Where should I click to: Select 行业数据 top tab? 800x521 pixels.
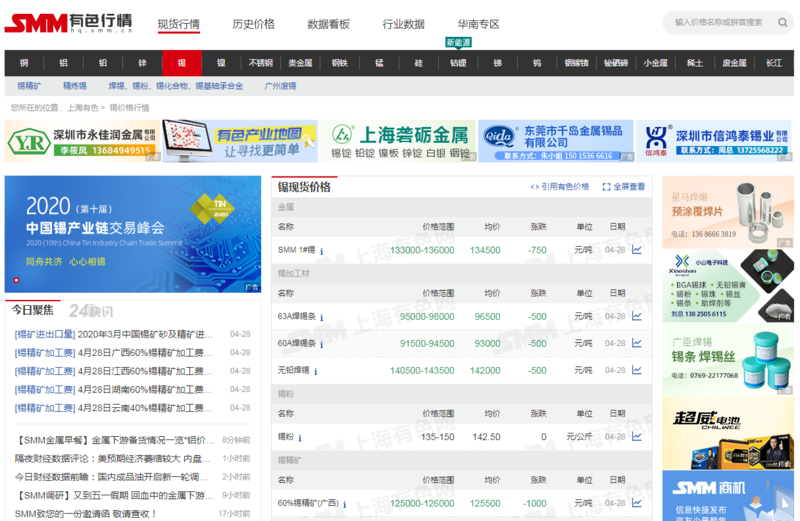click(404, 24)
